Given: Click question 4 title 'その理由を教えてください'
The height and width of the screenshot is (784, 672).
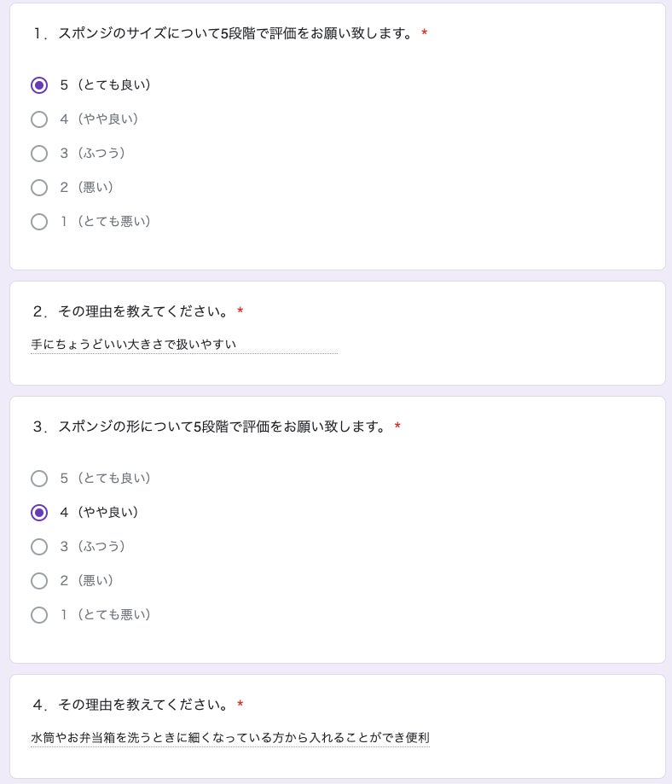Looking at the screenshot, I should [x=130, y=705].
